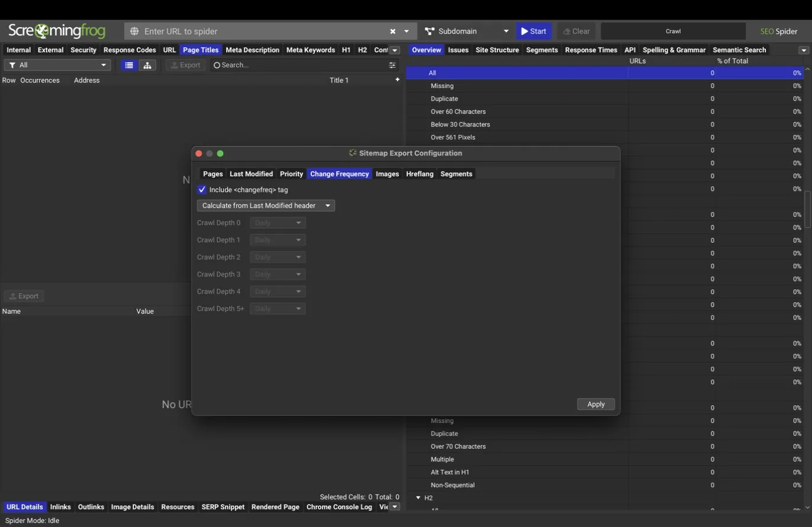The image size is (812, 527).
Task: Open Crawl Depth 2 frequency dropdown
Action: (278, 257)
